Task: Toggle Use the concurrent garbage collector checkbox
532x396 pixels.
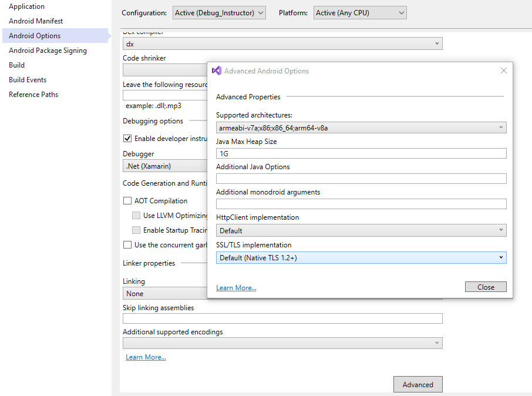Action: (127, 245)
